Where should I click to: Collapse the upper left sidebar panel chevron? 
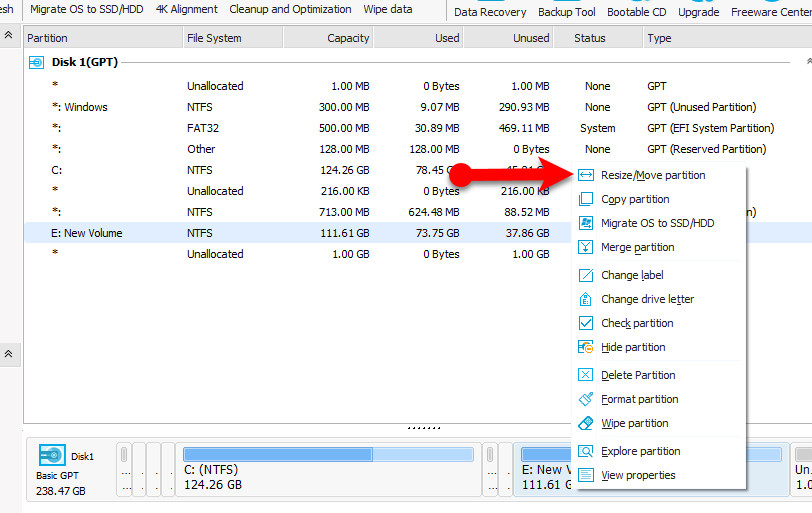[9, 35]
